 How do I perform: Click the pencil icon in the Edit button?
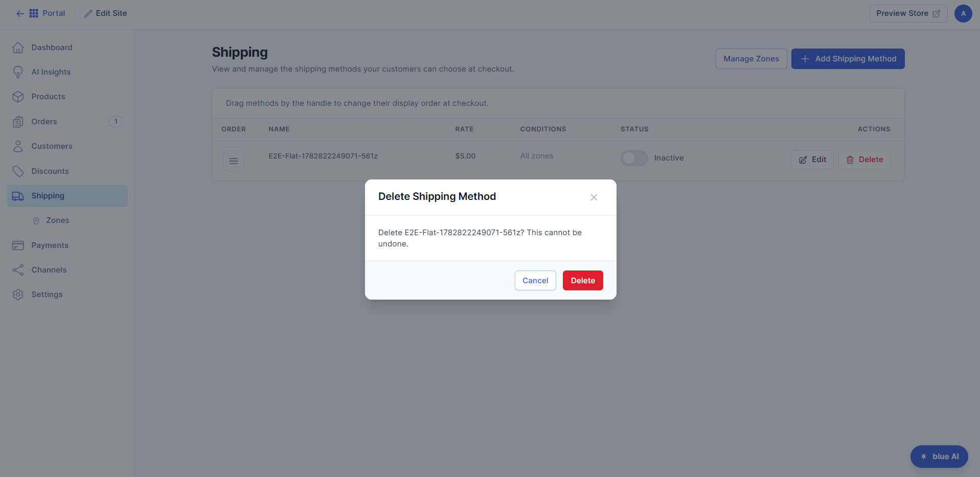pos(803,160)
